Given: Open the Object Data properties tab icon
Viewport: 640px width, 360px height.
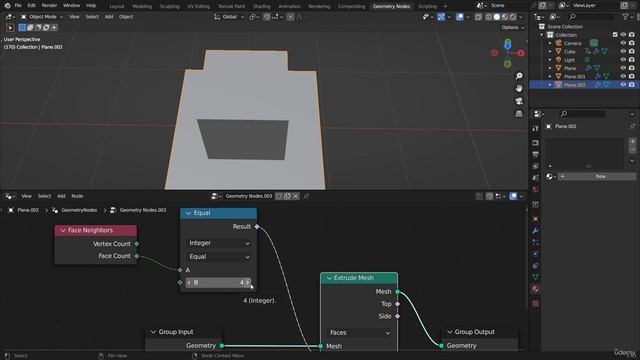Looking at the screenshot, I should [536, 277].
